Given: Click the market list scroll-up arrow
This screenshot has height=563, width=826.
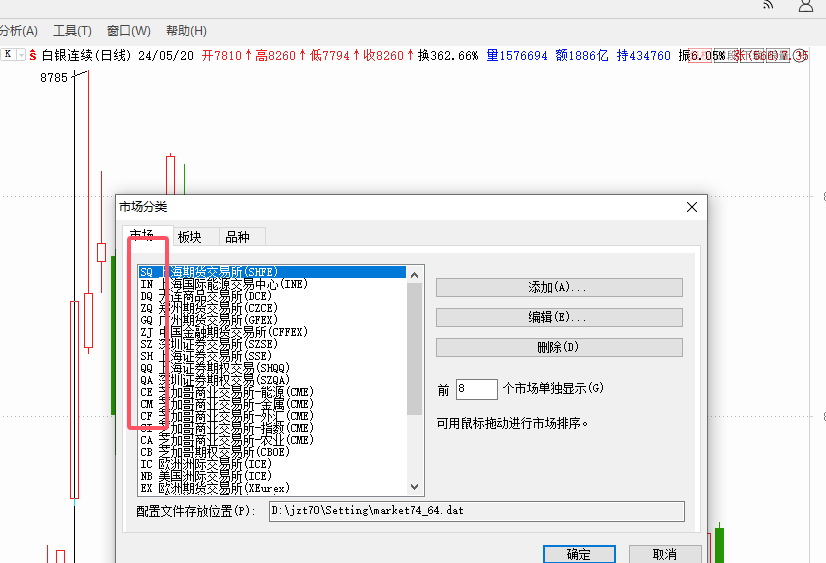Looking at the screenshot, I should click(415, 275).
